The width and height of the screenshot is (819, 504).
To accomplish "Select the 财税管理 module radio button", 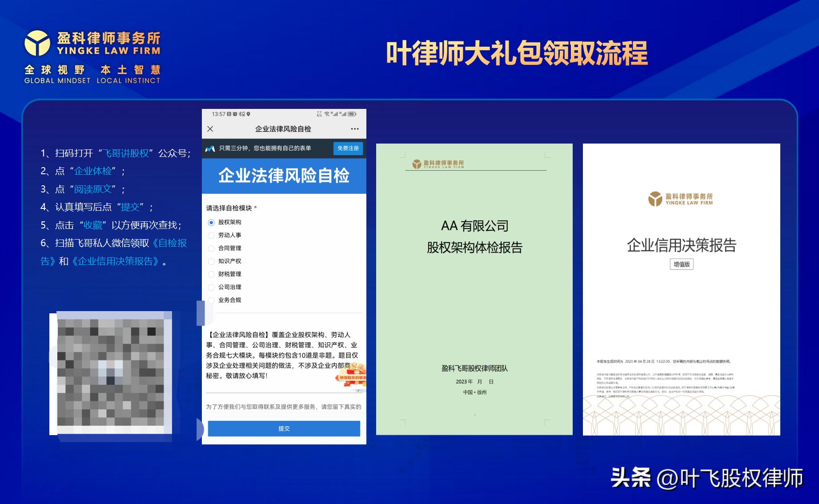I will click(x=211, y=274).
